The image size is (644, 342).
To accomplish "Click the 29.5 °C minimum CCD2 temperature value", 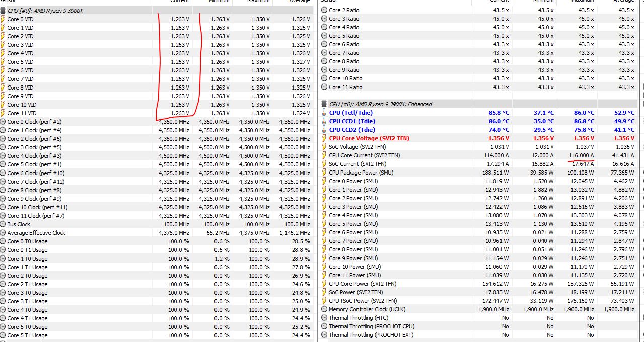I will pyautogui.click(x=544, y=130).
